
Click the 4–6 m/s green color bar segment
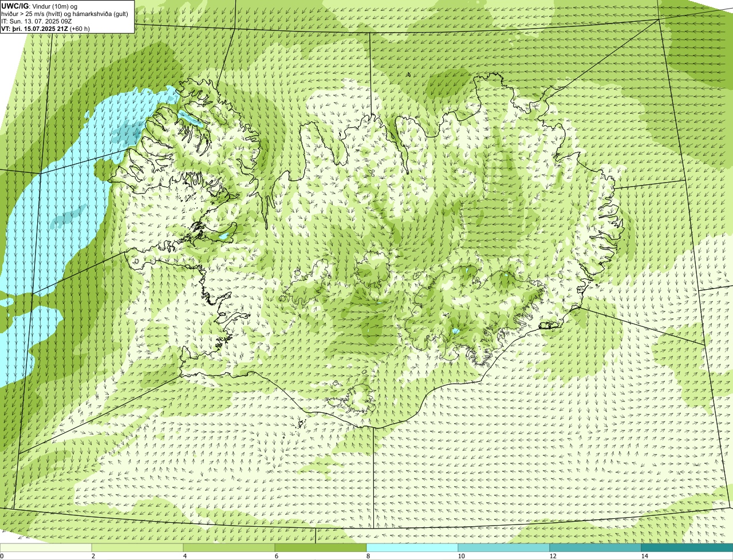click(x=229, y=547)
